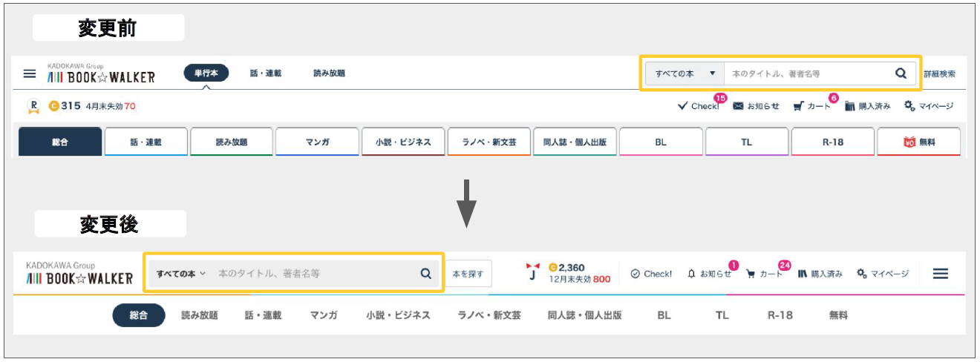Select ラノベ・新文芸 in the 変更後 category bar

point(489,315)
